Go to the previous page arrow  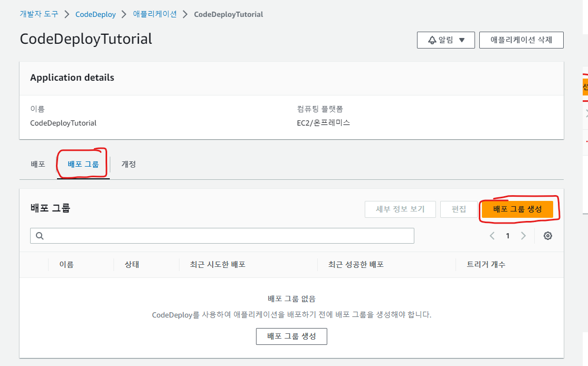point(492,236)
